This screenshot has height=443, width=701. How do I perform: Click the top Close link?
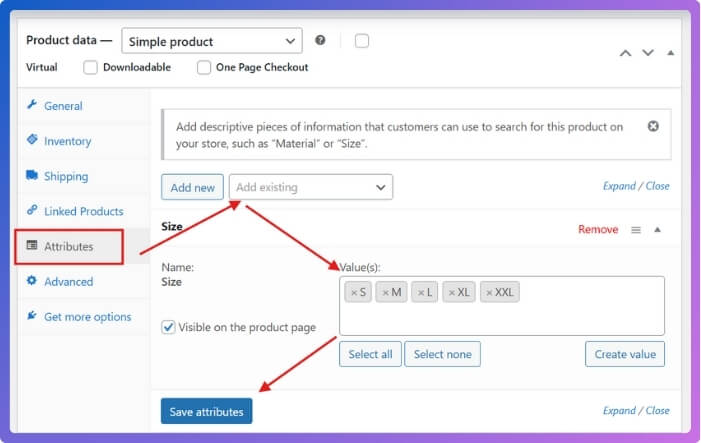click(657, 186)
